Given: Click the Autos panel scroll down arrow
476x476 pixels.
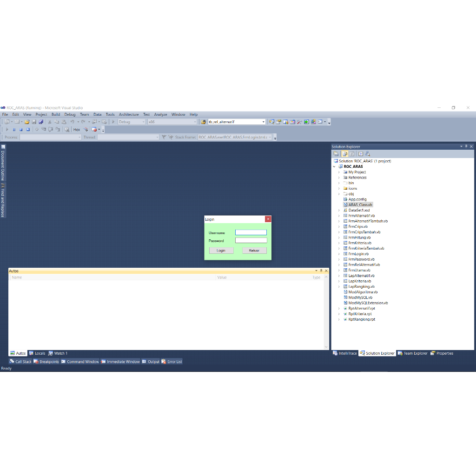Looking at the screenshot, I should click(326, 347).
